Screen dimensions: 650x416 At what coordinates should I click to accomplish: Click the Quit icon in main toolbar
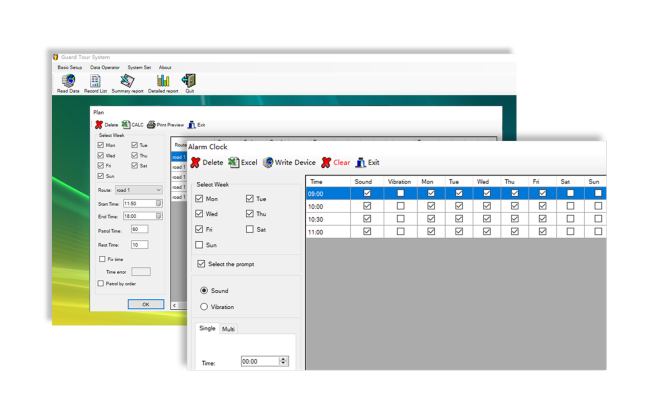pos(189,82)
